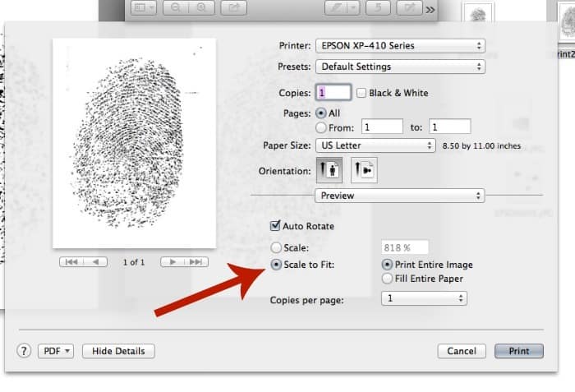
Task: Open the Copies per page dropdown
Action: coord(425,298)
